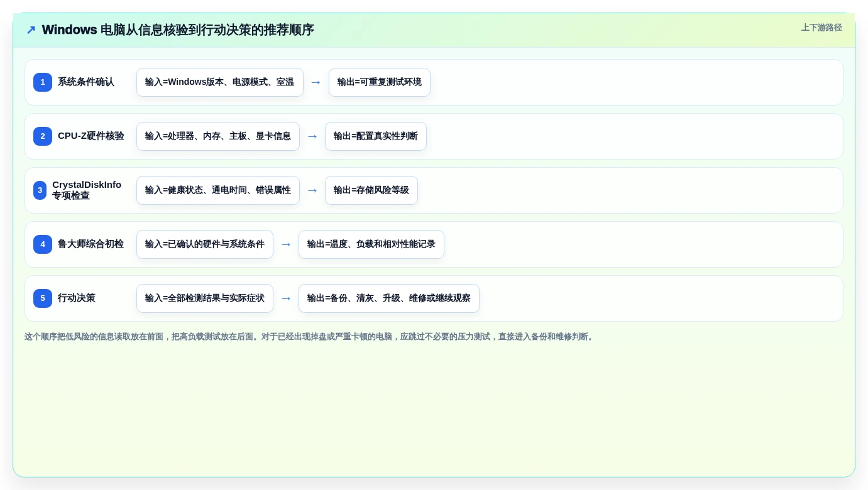
Task: Click the "输出=可重复测试环境" box
Action: (x=380, y=82)
